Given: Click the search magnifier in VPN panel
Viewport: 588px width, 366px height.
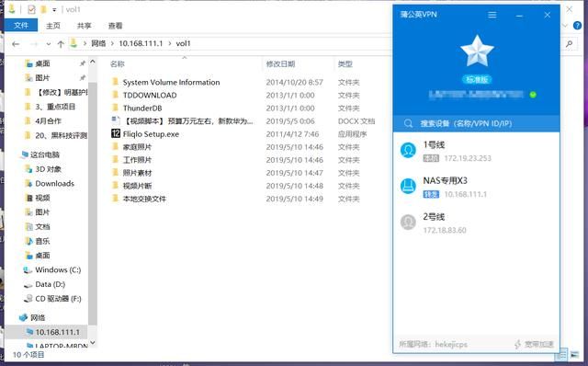Looking at the screenshot, I should [408, 123].
